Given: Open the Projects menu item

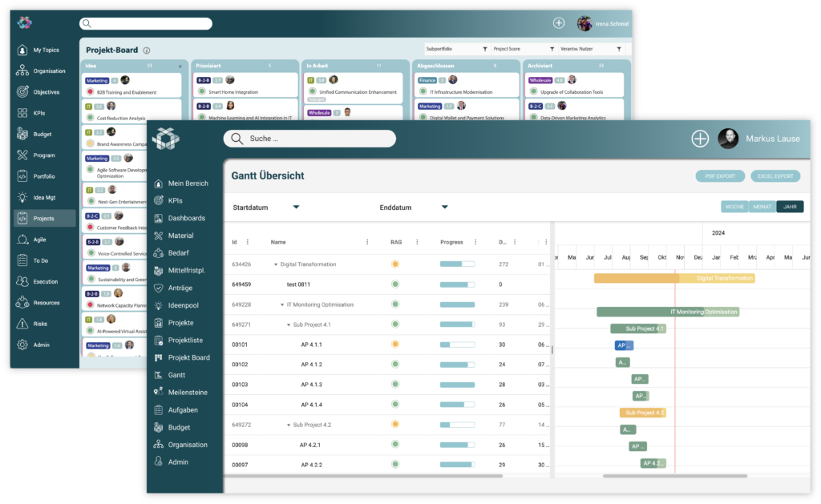Looking at the screenshot, I should click(44, 218).
